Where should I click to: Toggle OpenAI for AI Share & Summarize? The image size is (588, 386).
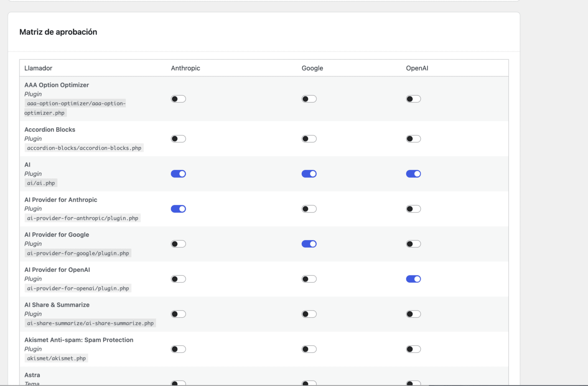click(x=413, y=314)
